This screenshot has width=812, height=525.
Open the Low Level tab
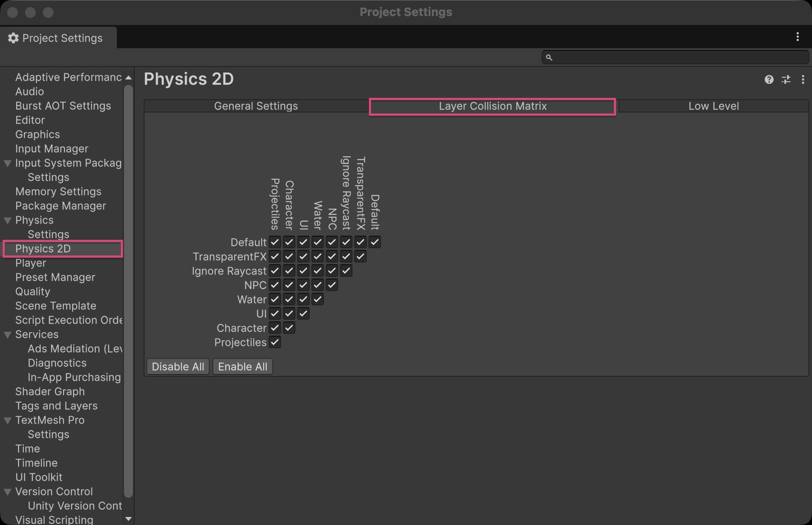click(713, 106)
